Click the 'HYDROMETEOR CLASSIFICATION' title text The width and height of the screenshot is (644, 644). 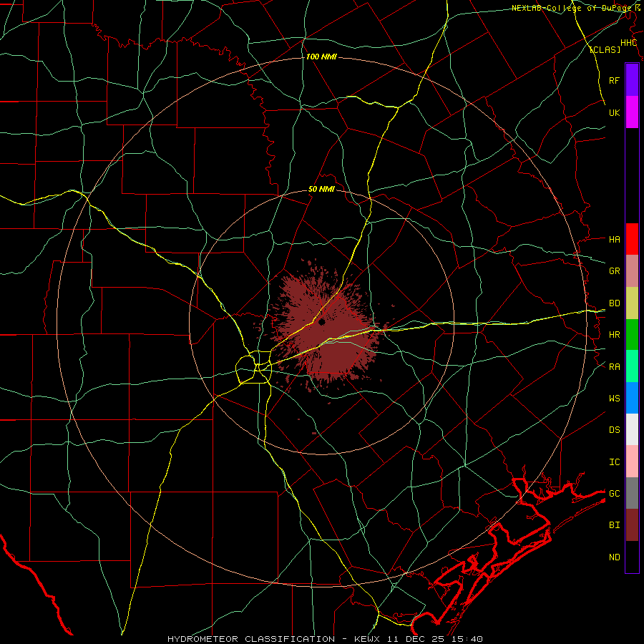(251, 639)
